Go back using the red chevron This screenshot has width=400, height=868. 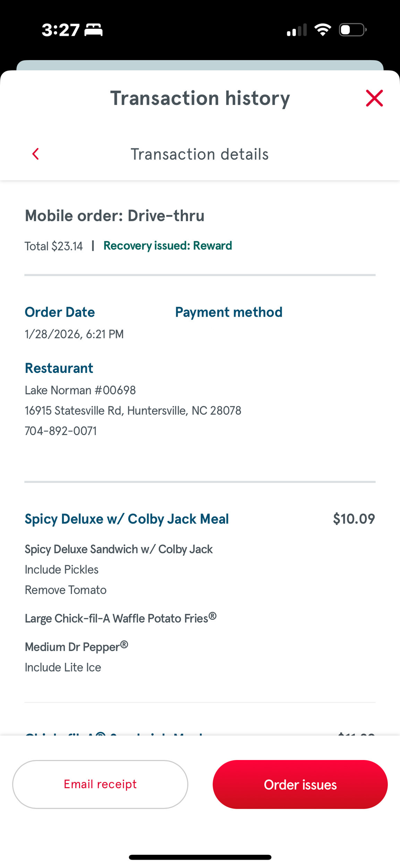35,154
